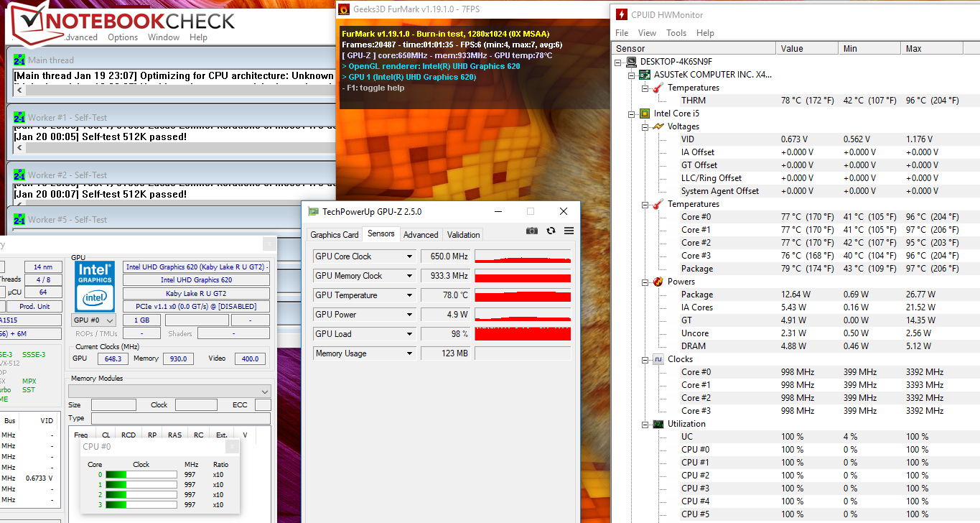The image size is (980, 523).
Task: Click the Powers flame icon in HWMonitor
Action: [x=658, y=282]
